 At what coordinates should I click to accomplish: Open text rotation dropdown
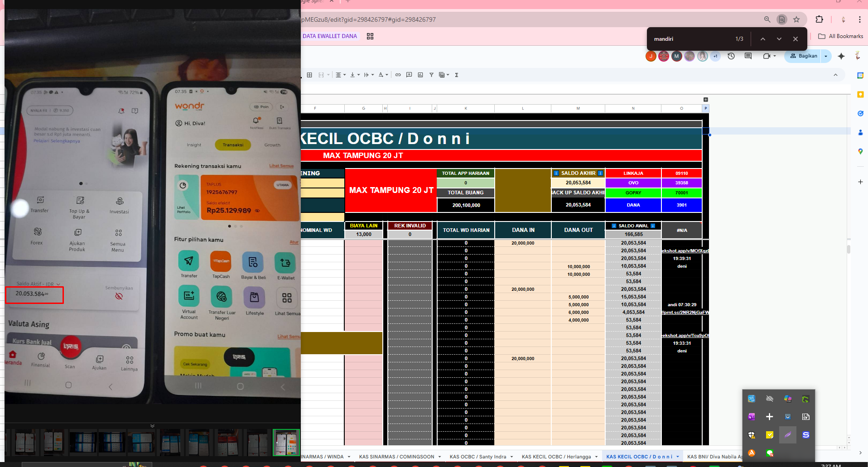coord(369,75)
